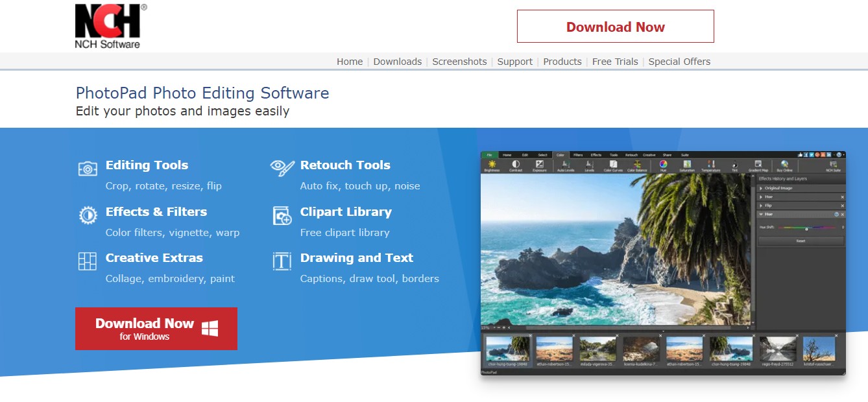Click the text 'Collage, embroidery, paint'
This screenshot has width=868, height=402.
click(170, 279)
